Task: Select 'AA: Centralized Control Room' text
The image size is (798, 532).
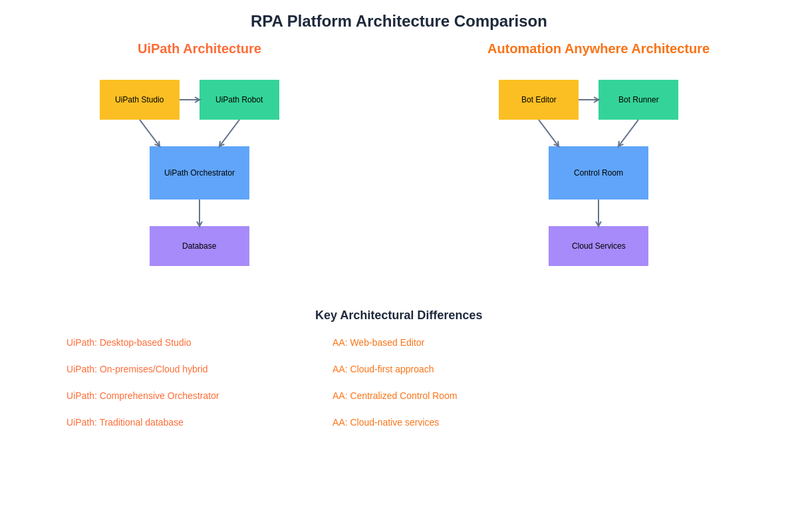Action: (395, 396)
